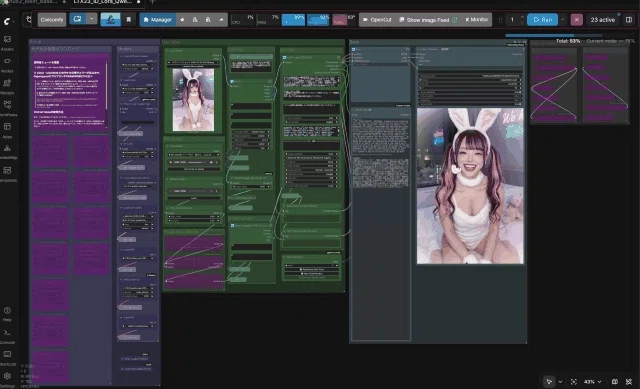Switch to the first workflow tab

tap(33, 2)
